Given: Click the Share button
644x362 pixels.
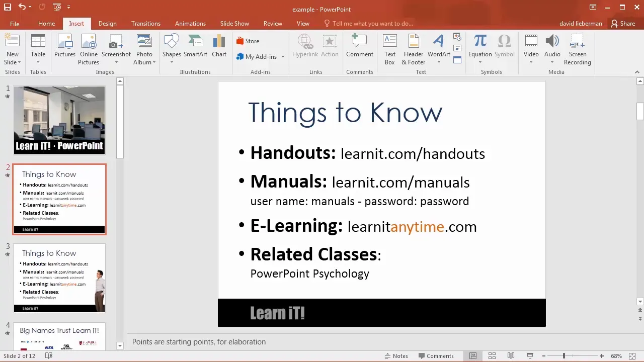Looking at the screenshot, I should [x=622, y=24].
